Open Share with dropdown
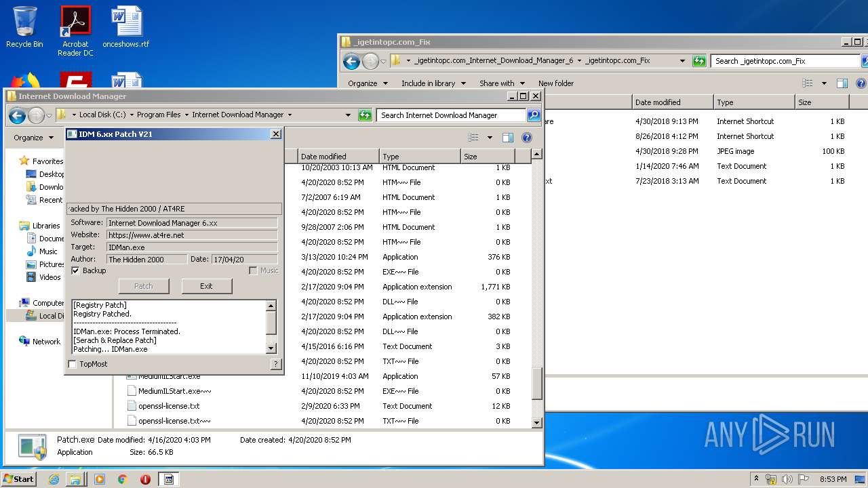868x488 pixels. pyautogui.click(x=502, y=83)
